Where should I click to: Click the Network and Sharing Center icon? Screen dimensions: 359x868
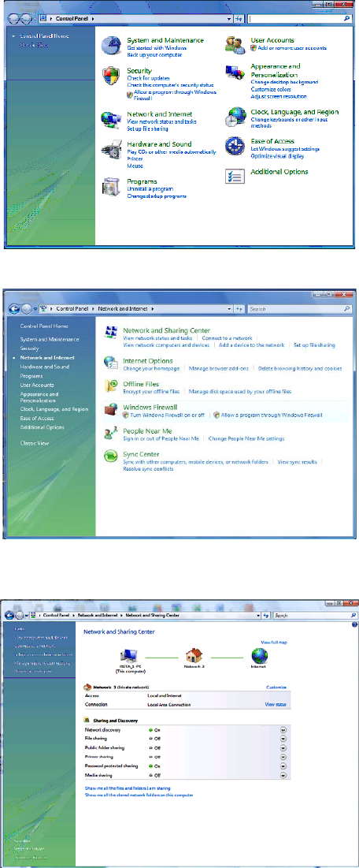tap(111, 333)
